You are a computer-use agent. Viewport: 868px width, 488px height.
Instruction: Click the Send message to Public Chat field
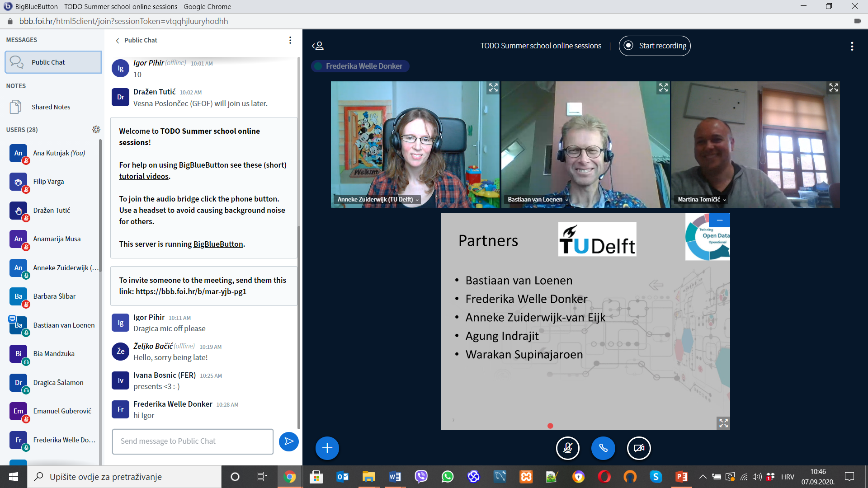click(x=193, y=441)
